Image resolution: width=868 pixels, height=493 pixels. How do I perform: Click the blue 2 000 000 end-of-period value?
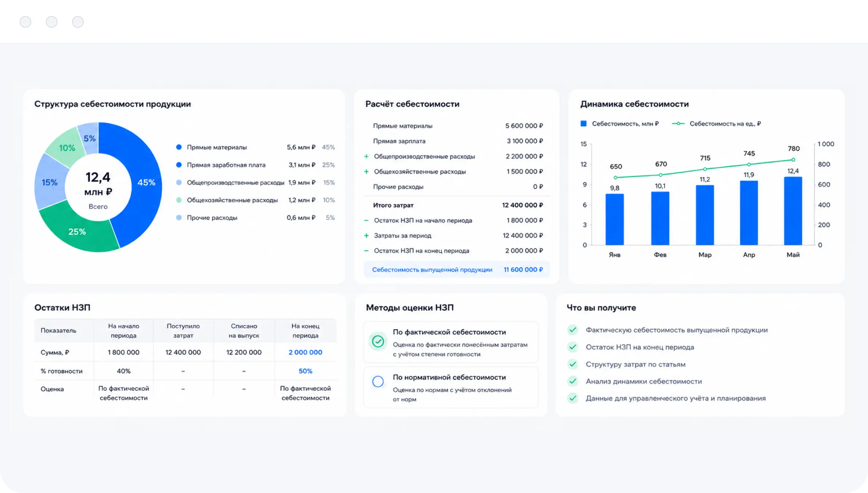tap(305, 352)
